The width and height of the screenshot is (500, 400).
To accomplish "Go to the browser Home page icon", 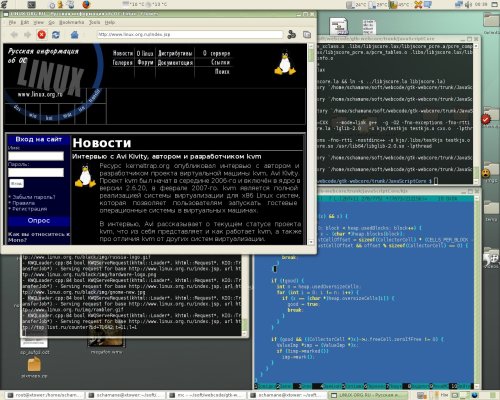I will [x=75, y=34].
